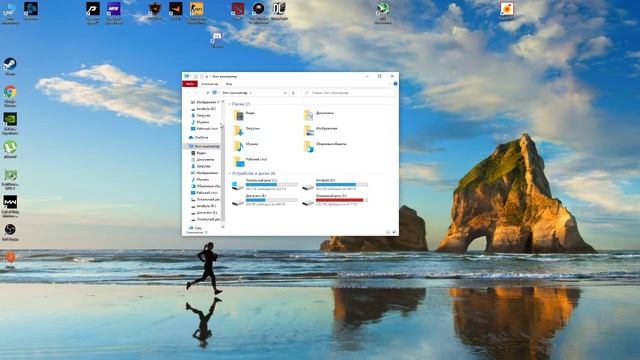640x360 pixels.
Task: Select Объемные объекты in the navigation pane
Action: click(x=205, y=186)
